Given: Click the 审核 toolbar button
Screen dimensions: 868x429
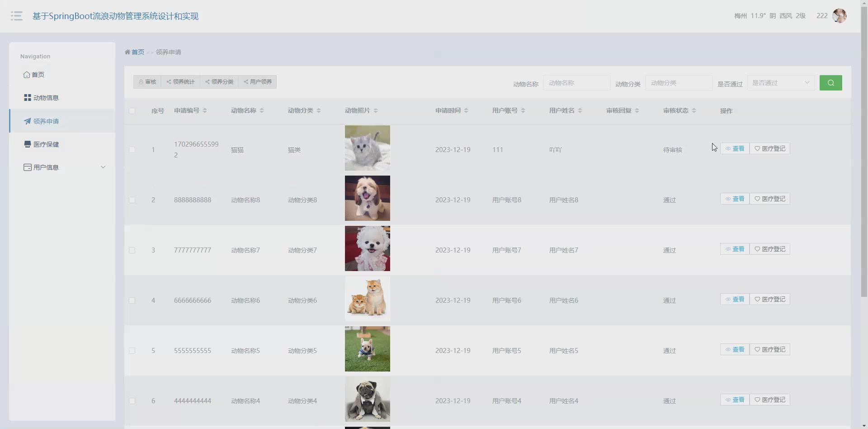Looking at the screenshot, I should tap(147, 82).
